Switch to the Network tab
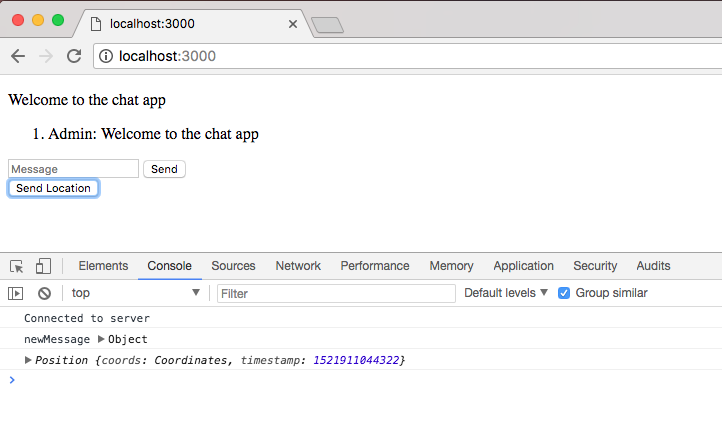Screen dimensions: 722x445 [298, 266]
